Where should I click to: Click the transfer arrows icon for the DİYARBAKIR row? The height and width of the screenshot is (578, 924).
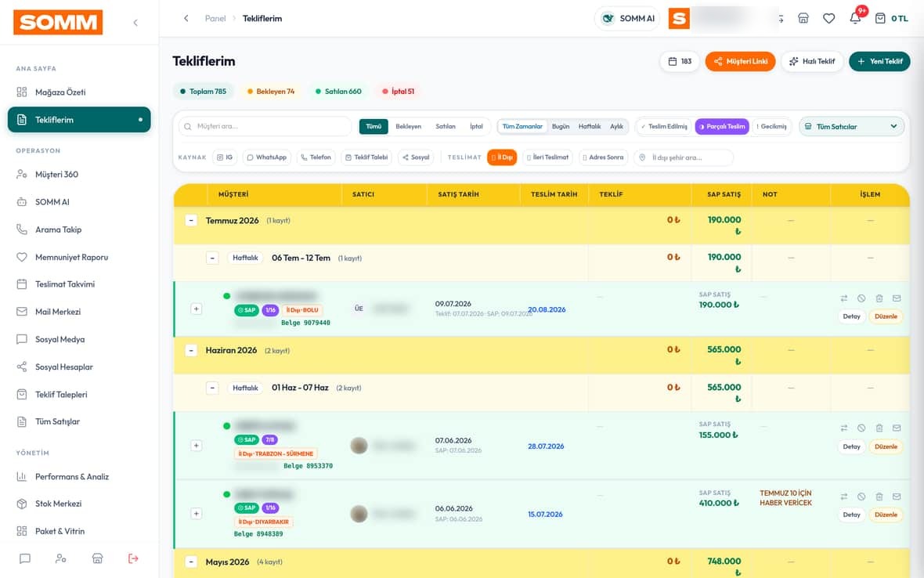coord(844,497)
